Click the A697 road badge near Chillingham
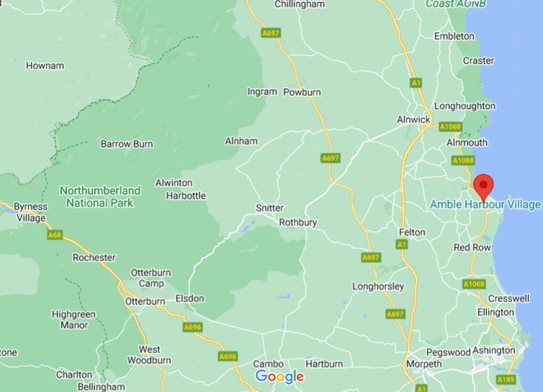Screen dimensions: 543x392 pos(271,33)
